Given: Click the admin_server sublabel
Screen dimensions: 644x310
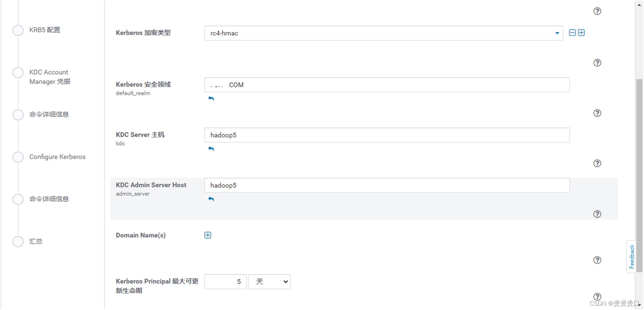Looking at the screenshot, I should coord(133,194).
